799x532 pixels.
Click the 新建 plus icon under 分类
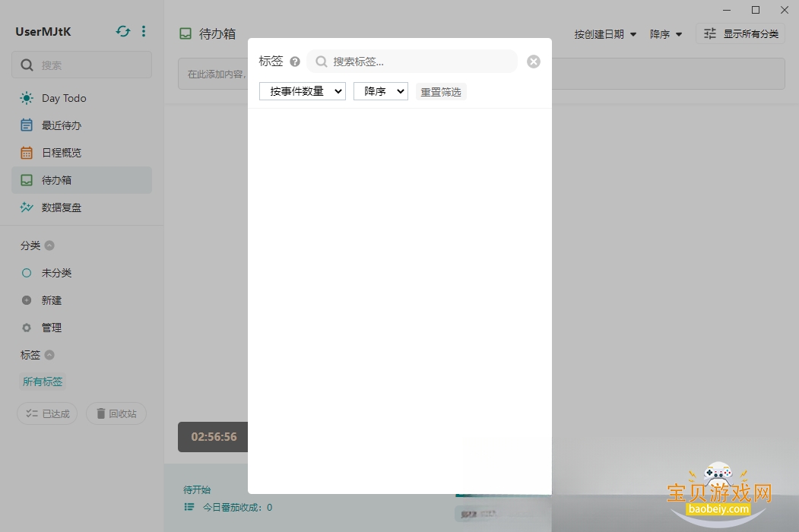tap(27, 300)
